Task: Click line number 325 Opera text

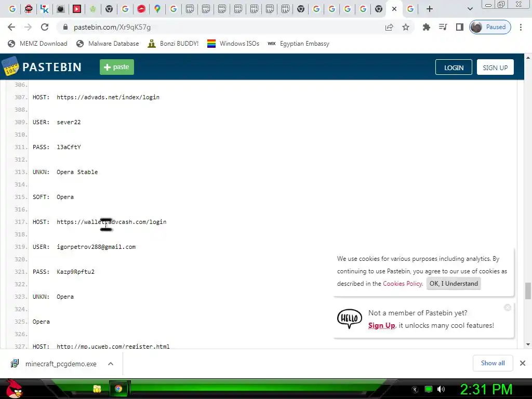Action: pyautogui.click(x=41, y=322)
